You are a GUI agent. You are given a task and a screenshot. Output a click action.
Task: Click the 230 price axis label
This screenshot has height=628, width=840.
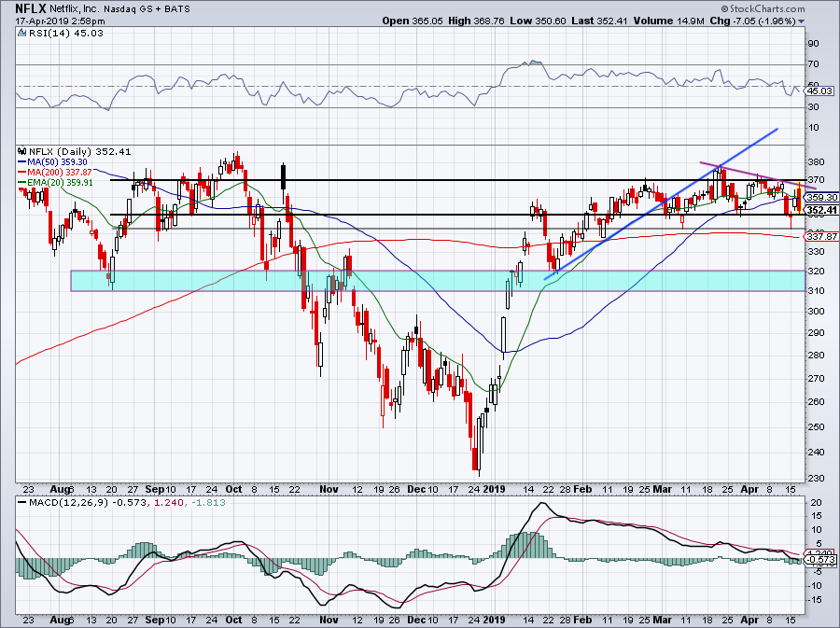tap(815, 478)
